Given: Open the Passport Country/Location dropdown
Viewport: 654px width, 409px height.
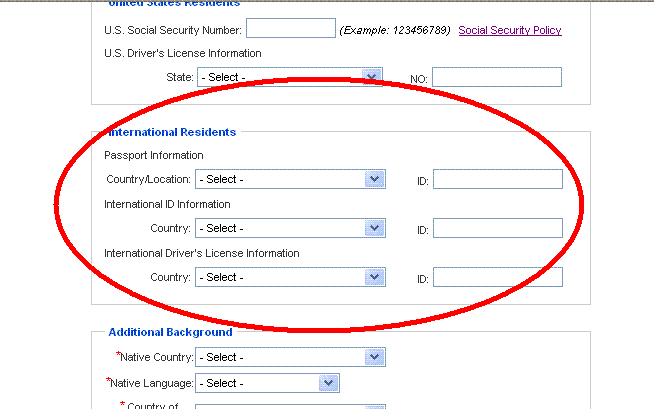Looking at the screenshot, I should point(290,179).
